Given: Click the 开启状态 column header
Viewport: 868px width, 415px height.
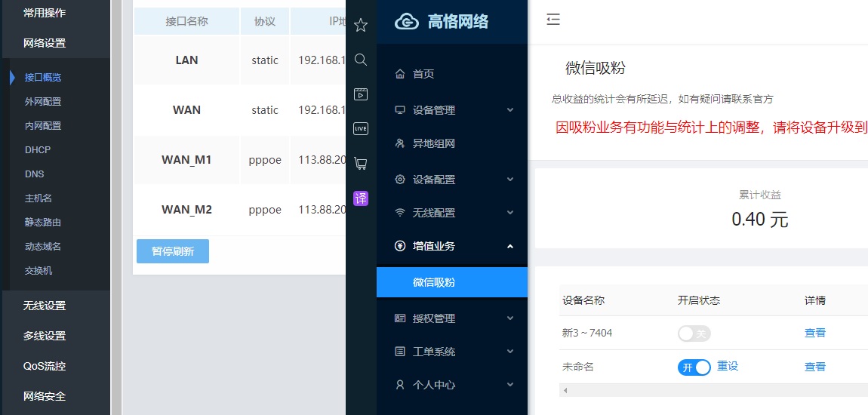Looking at the screenshot, I should (x=699, y=300).
